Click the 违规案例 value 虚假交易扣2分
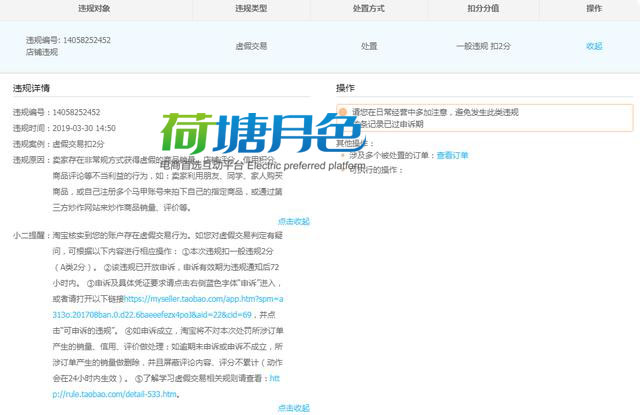The height and width of the screenshot is (415, 640). [x=78, y=144]
